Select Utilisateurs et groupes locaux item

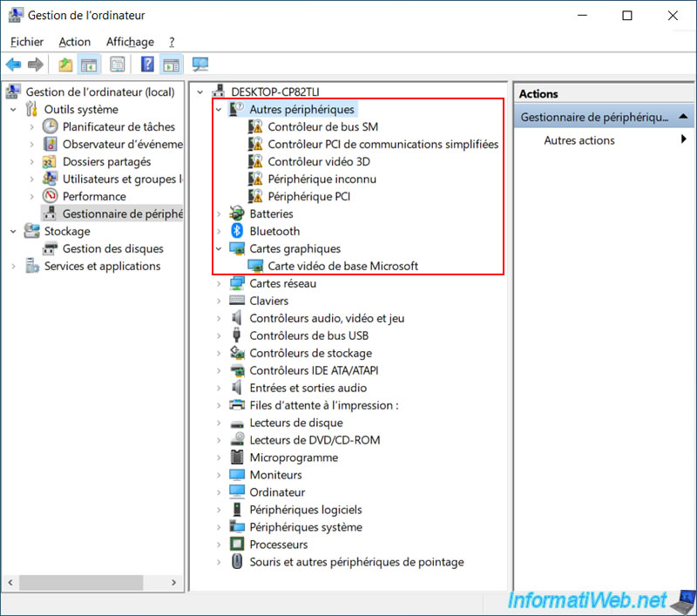122,179
